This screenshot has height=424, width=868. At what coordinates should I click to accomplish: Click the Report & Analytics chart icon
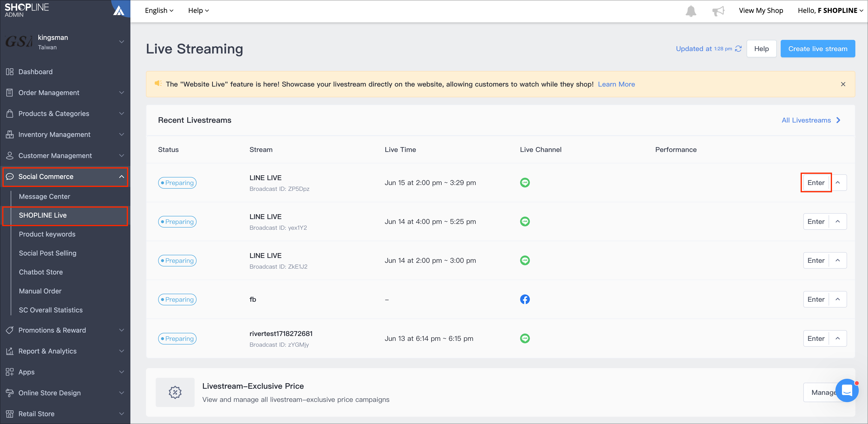(x=10, y=351)
